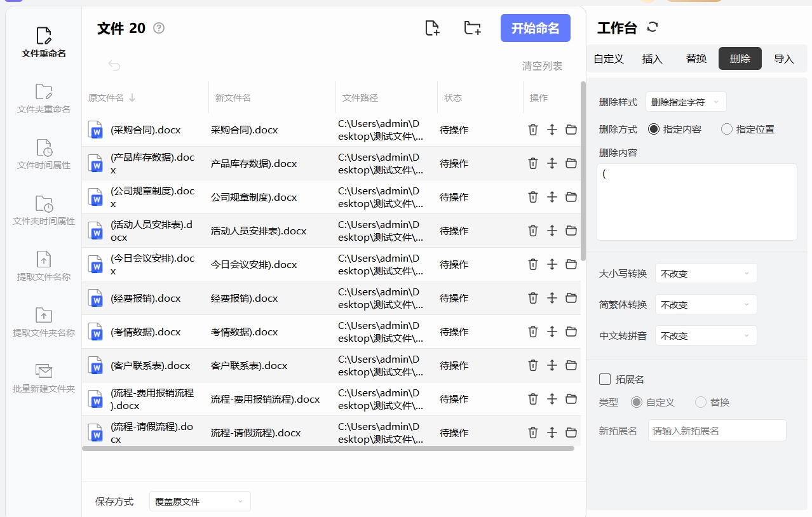The image size is (812, 517).
Task: Open the 文件重命名 sidebar section
Action: (x=44, y=43)
